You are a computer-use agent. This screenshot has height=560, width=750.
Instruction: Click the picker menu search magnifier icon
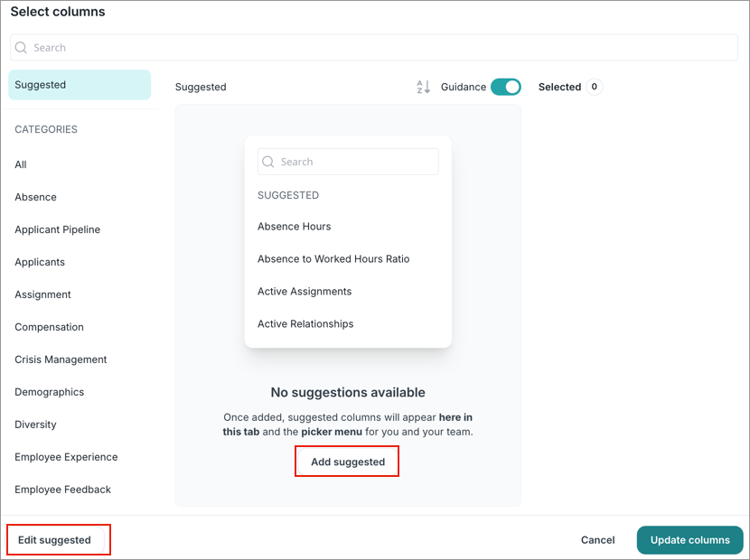pos(268,162)
